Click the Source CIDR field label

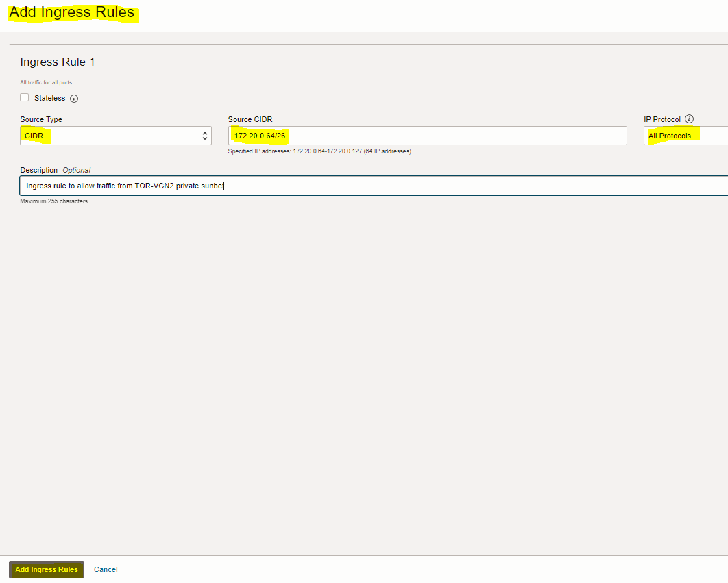pyautogui.click(x=250, y=120)
